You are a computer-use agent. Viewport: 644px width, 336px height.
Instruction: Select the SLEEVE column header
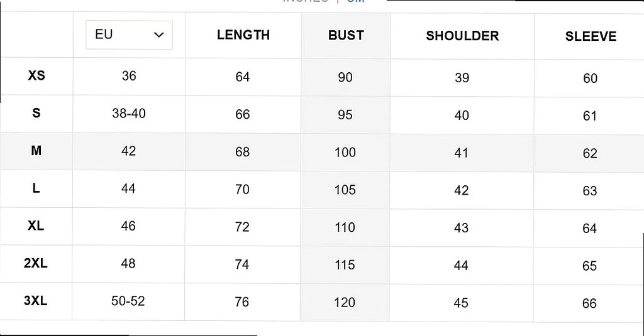pyautogui.click(x=591, y=36)
